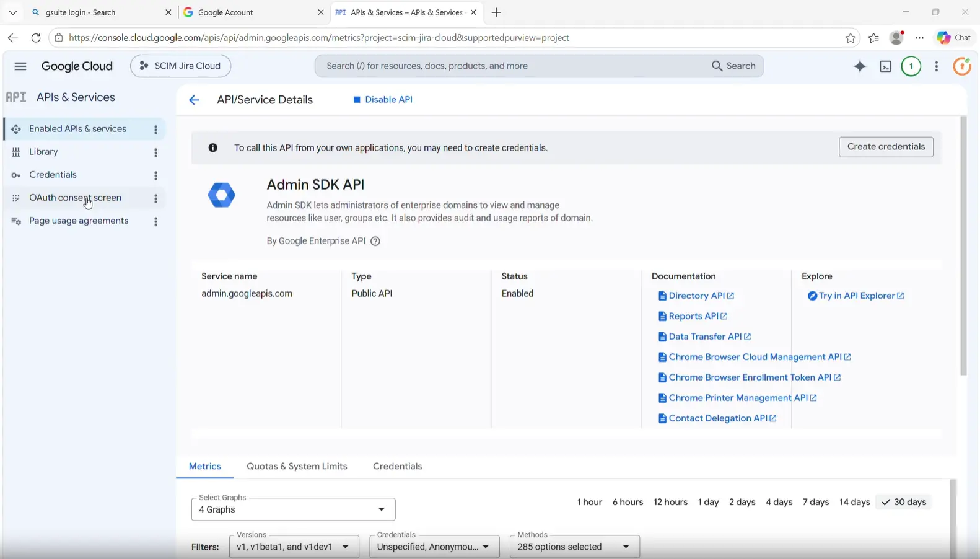
Task: Open the Gemini sparkle assistant icon
Action: pyautogui.click(x=860, y=66)
